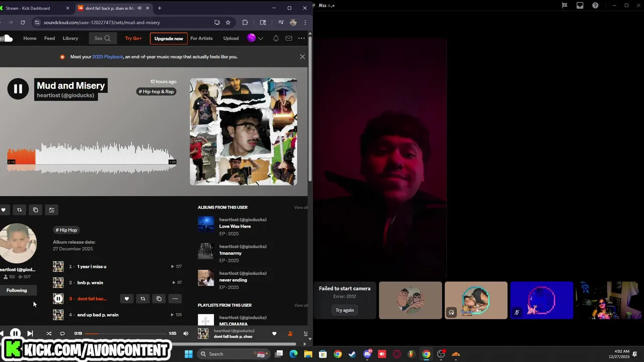Open more options for dont fall back track
The height and width of the screenshot is (362, 644).
tap(175, 299)
